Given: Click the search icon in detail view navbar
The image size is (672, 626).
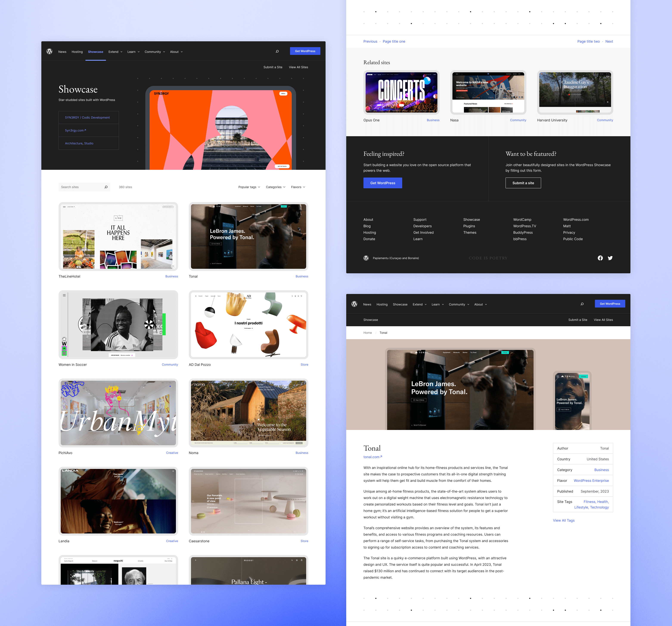Looking at the screenshot, I should coord(583,304).
